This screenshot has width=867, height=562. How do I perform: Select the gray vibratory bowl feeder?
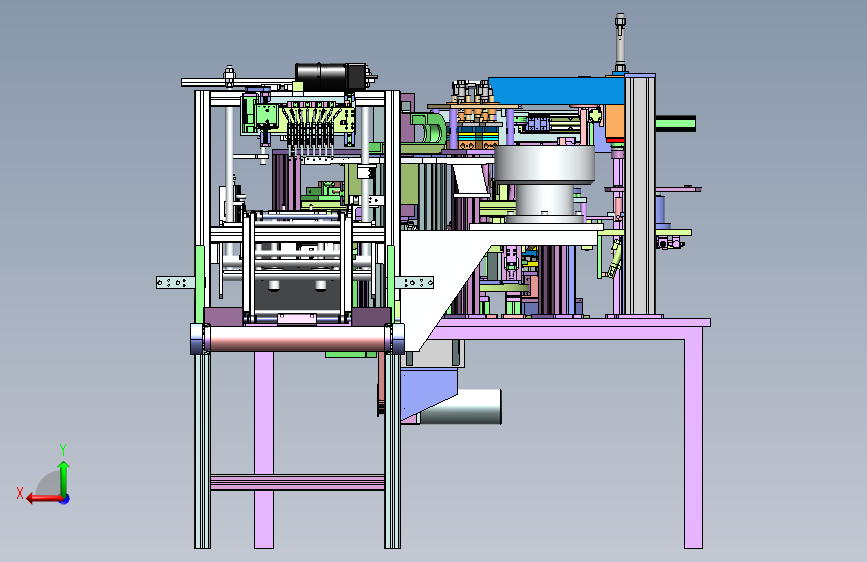pos(544,183)
